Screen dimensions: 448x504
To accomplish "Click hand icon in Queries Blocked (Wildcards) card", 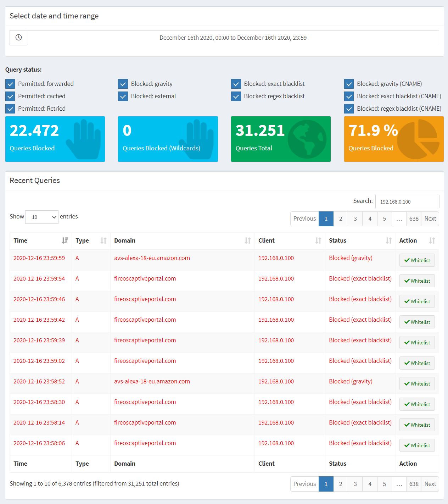I will click(x=196, y=139).
